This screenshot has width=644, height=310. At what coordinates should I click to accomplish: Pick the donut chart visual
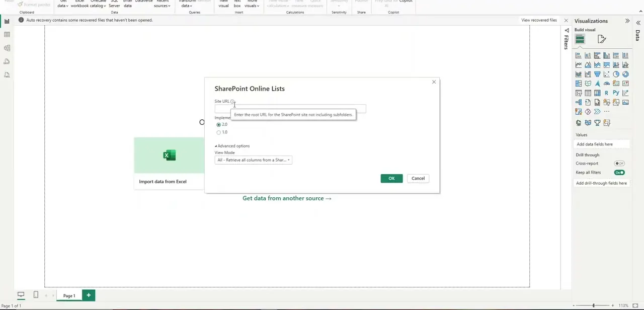point(625,74)
